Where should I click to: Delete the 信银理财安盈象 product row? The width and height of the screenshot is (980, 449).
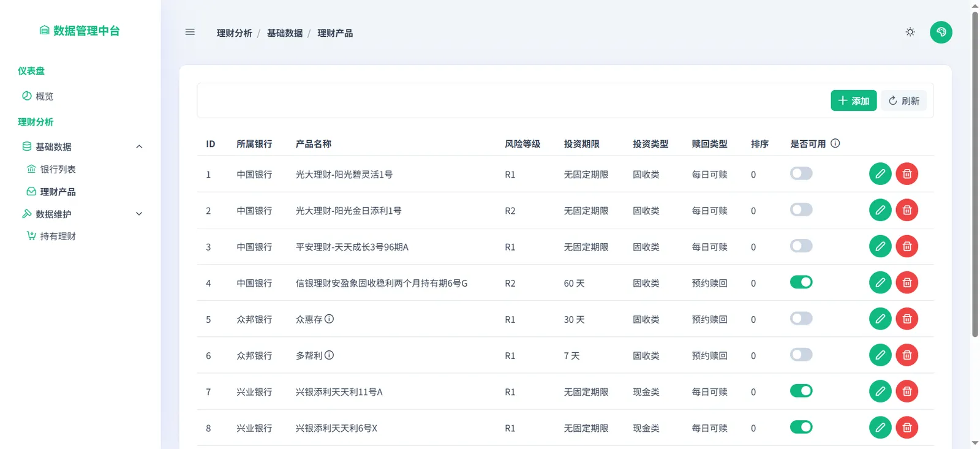click(x=907, y=282)
